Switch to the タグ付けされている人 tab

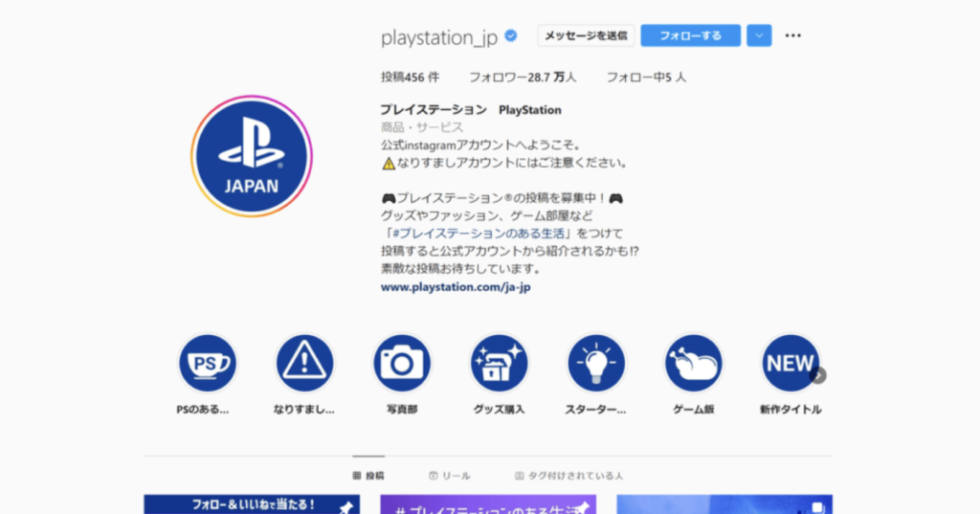[x=568, y=475]
